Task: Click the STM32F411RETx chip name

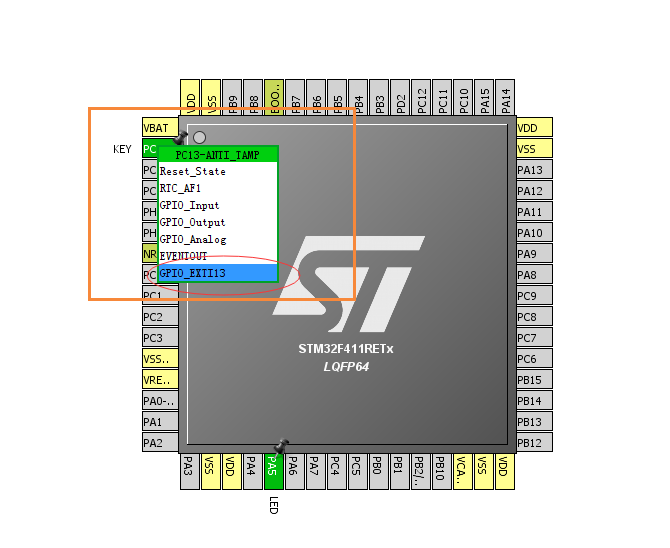Action: pos(346,349)
